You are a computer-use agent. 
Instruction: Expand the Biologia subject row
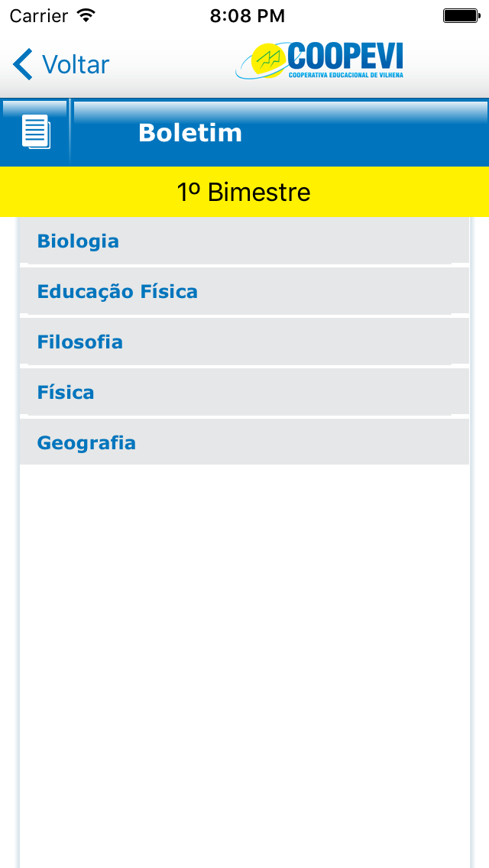(244, 241)
